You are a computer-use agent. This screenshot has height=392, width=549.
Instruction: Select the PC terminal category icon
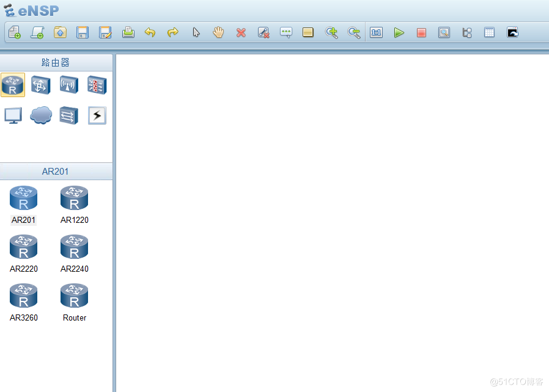(13, 115)
